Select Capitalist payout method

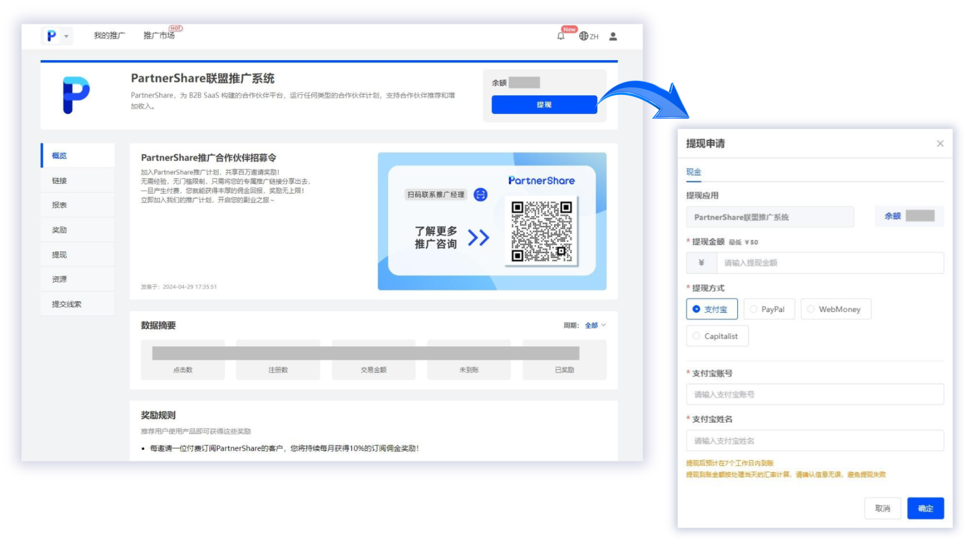(x=717, y=336)
